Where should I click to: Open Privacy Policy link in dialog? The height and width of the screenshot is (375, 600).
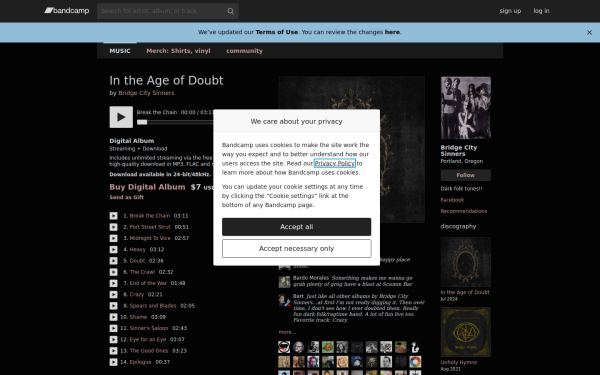[334, 163]
